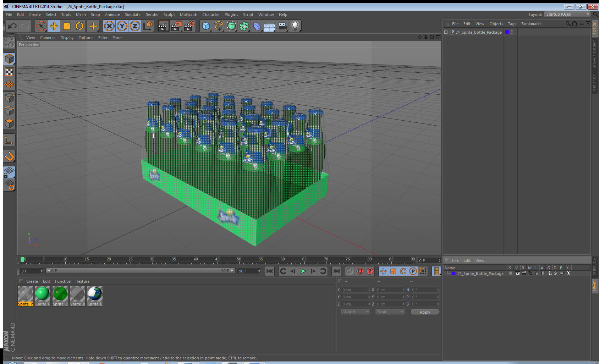This screenshot has width=599, height=364.
Task: Toggle the locked workplane icon
Action: tap(9, 172)
